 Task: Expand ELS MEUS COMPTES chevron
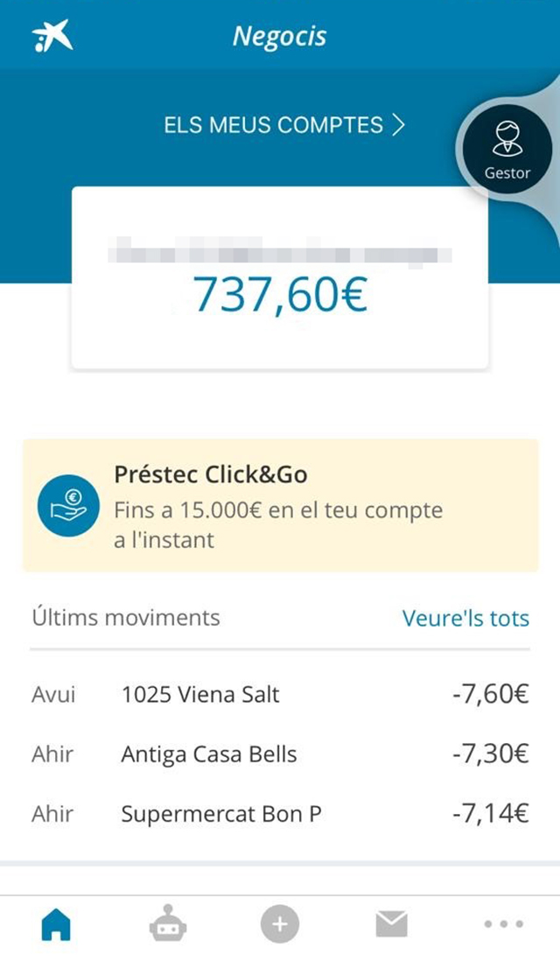pyautogui.click(x=398, y=124)
